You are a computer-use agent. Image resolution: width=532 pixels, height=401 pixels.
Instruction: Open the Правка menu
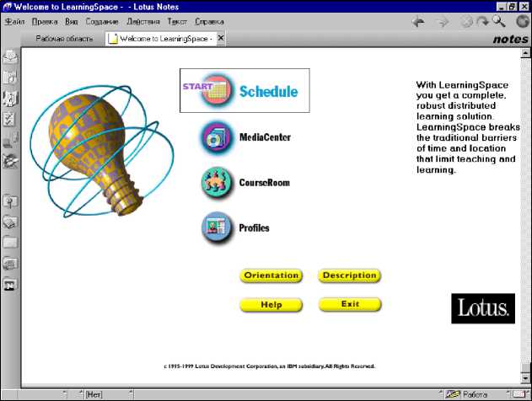point(45,22)
